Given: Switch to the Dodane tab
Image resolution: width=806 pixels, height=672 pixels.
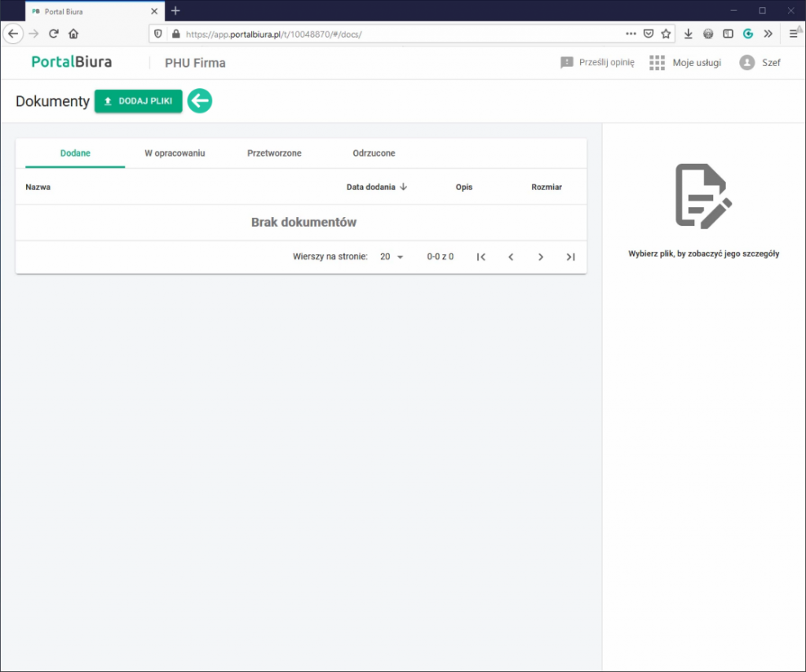Looking at the screenshot, I should pos(75,153).
